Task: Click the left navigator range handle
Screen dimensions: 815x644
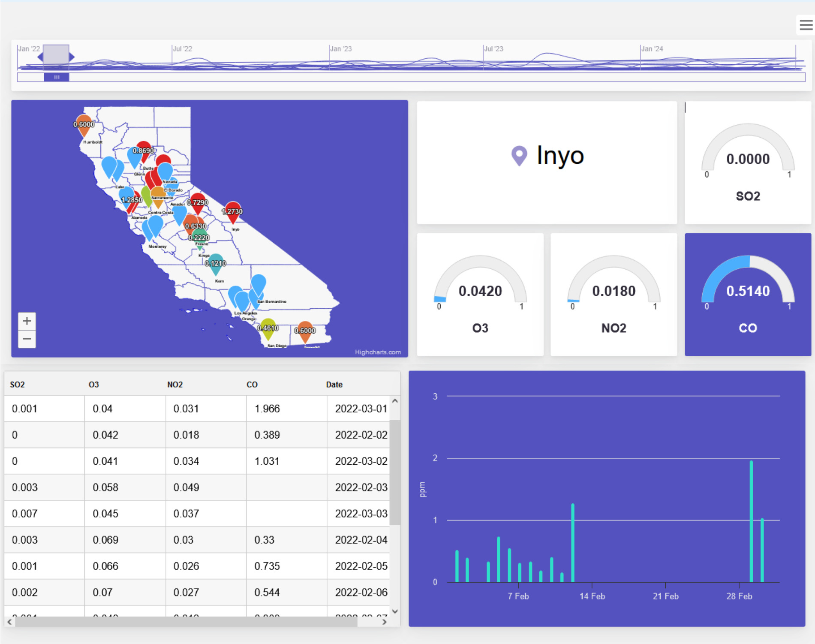Action: tap(41, 57)
